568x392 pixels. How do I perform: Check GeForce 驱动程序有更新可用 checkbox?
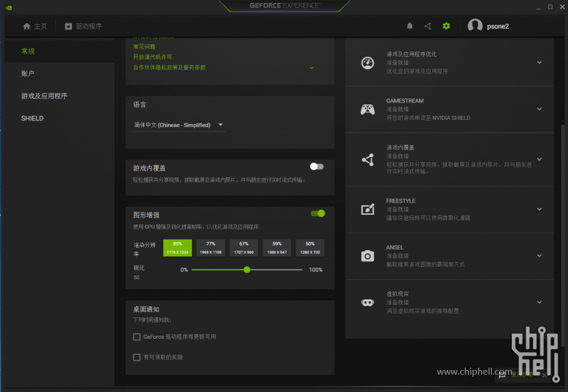pyautogui.click(x=137, y=337)
